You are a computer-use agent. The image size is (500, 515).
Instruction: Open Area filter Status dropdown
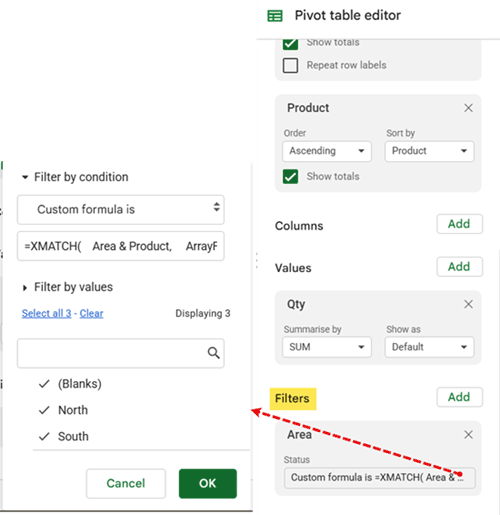380,478
